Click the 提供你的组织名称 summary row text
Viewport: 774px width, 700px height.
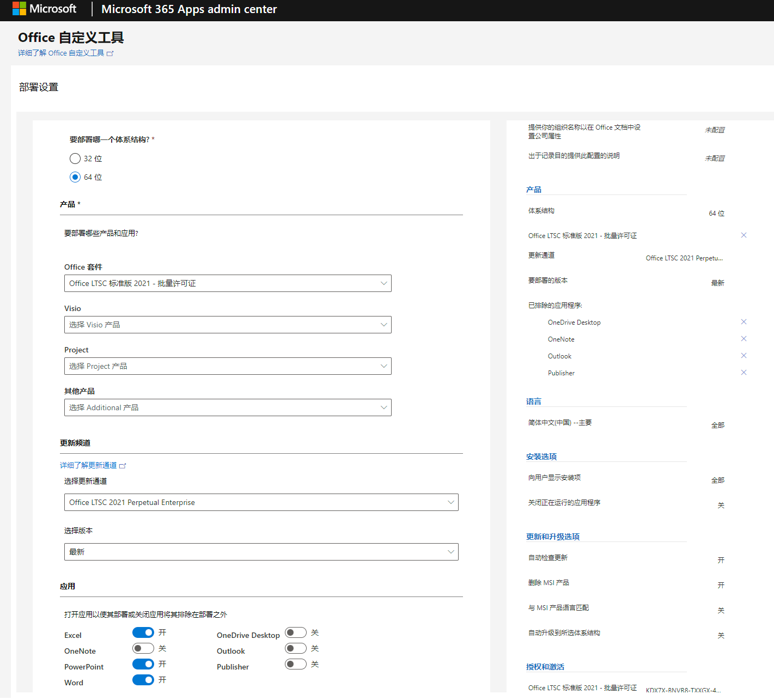[584, 132]
